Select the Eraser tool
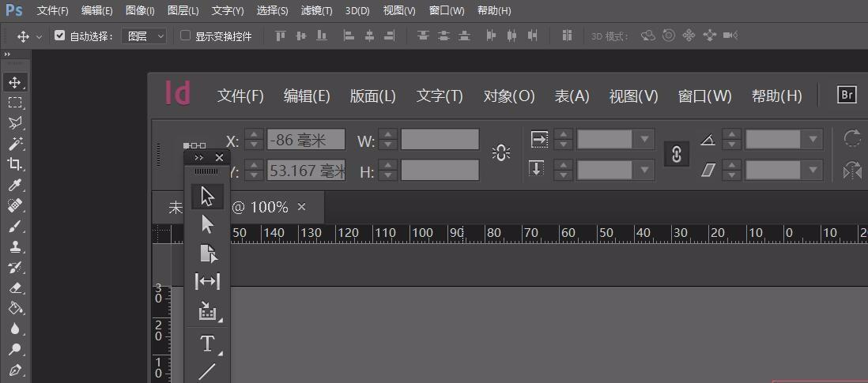868x383 pixels. pos(15,288)
